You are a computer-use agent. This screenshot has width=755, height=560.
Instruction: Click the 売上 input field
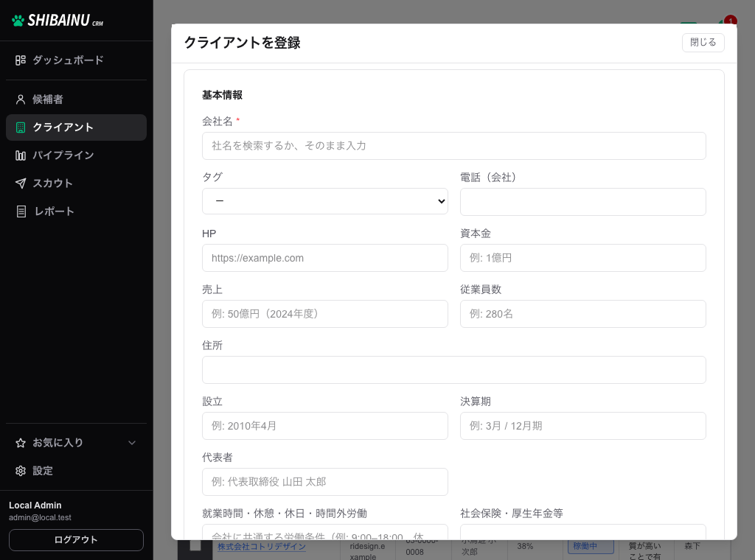[325, 314]
